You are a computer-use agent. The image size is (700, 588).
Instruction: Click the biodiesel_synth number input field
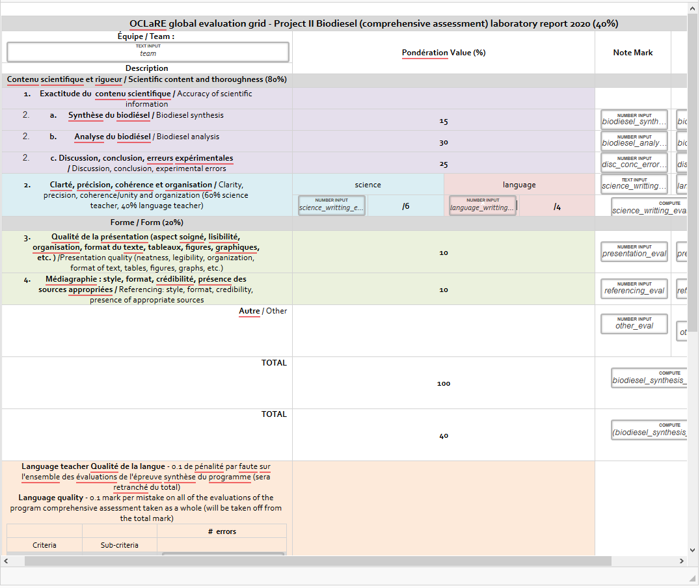pos(634,119)
